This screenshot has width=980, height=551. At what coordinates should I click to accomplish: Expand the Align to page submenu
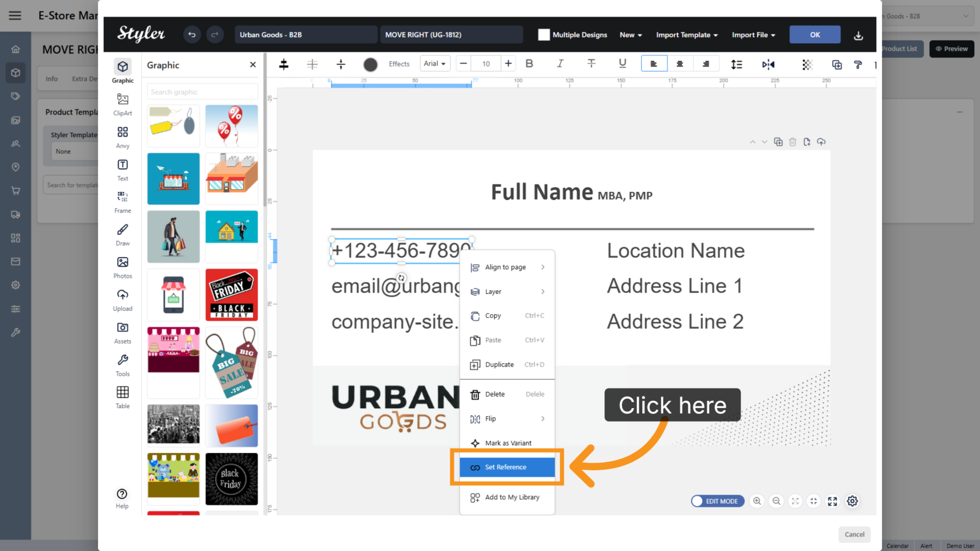pos(508,267)
